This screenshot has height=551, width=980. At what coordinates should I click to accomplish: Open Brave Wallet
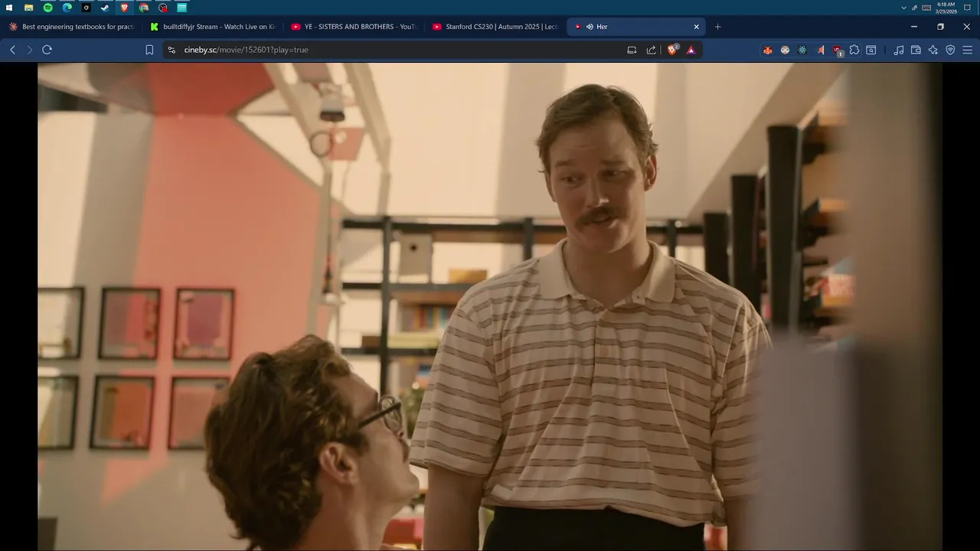click(916, 50)
